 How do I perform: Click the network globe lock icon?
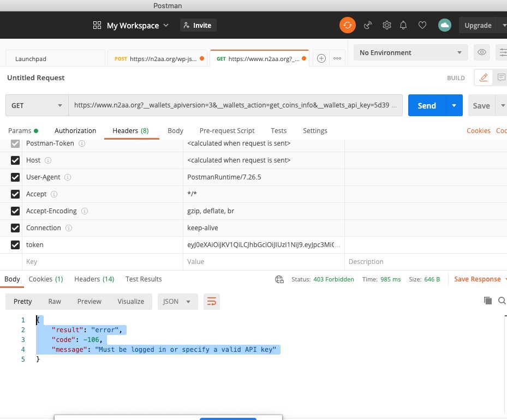279,279
